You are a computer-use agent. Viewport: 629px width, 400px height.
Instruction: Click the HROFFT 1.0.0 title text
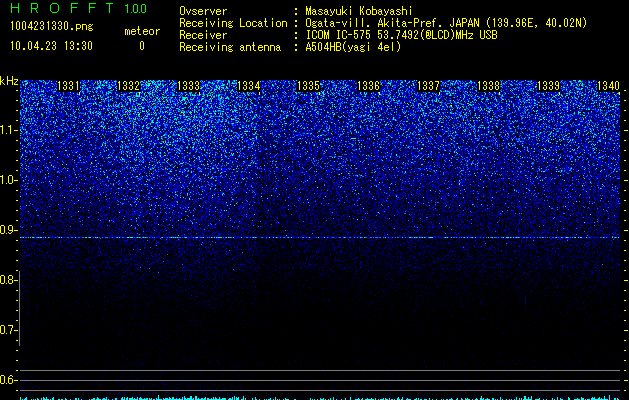[x=78, y=8]
